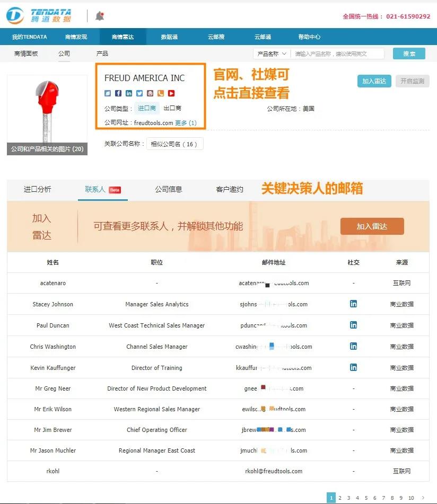
Task: Open the company LinkedIn icon
Action: coord(129,93)
